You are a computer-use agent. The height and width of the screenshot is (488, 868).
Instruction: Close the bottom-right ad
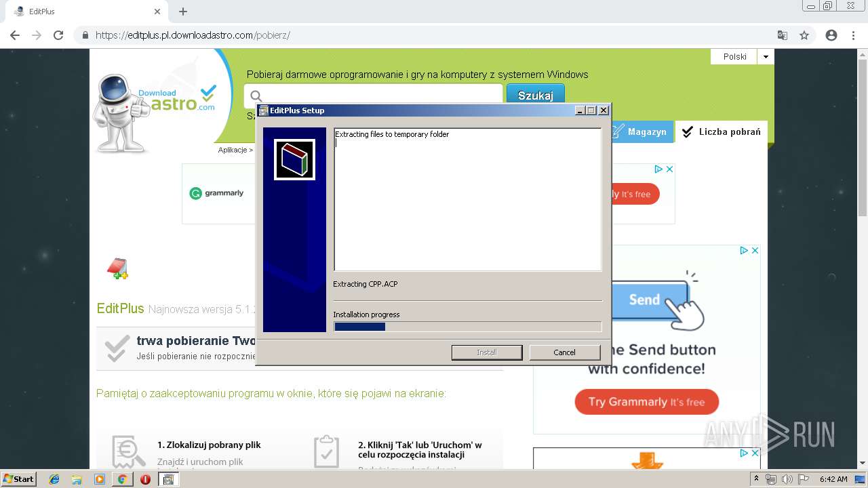(755, 453)
